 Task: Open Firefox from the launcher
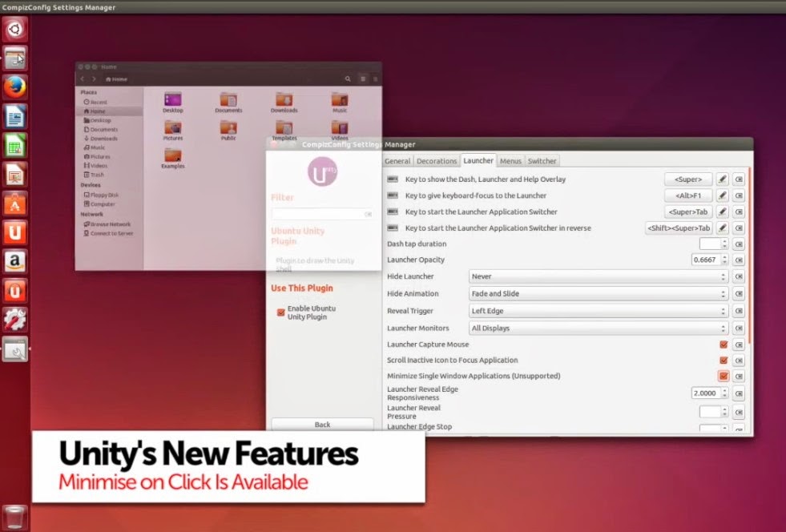[14, 87]
